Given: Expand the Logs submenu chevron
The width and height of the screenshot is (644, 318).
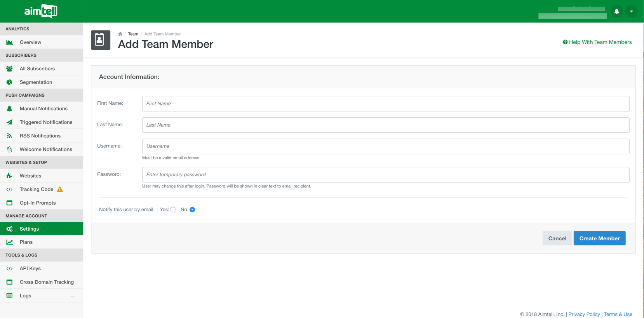Looking at the screenshot, I should [x=73, y=296].
